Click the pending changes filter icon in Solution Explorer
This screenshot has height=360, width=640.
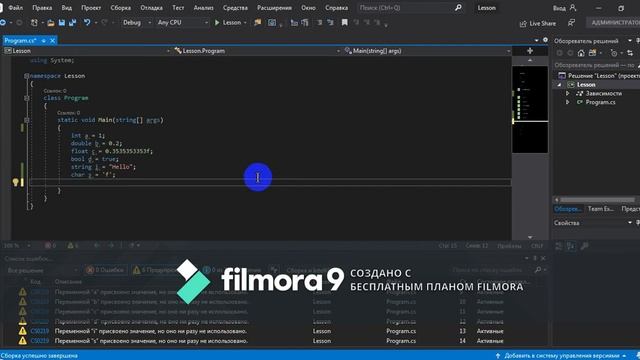pos(613,53)
